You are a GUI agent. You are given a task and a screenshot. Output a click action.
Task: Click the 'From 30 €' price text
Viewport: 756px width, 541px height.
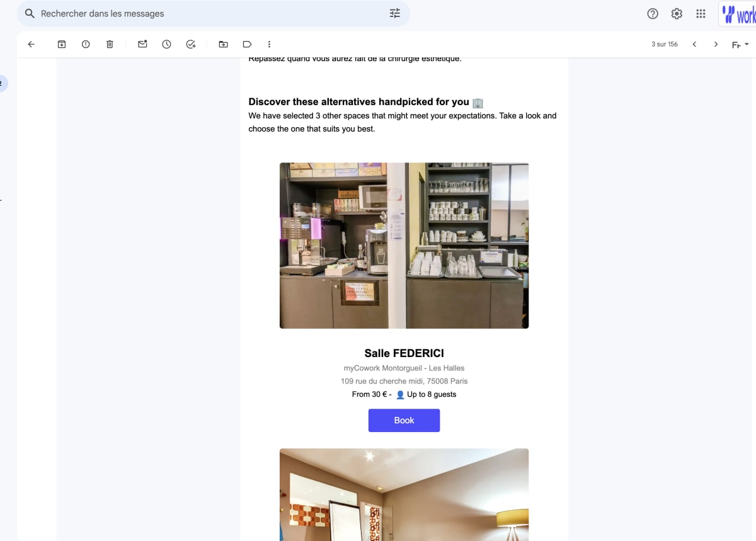pyautogui.click(x=370, y=394)
